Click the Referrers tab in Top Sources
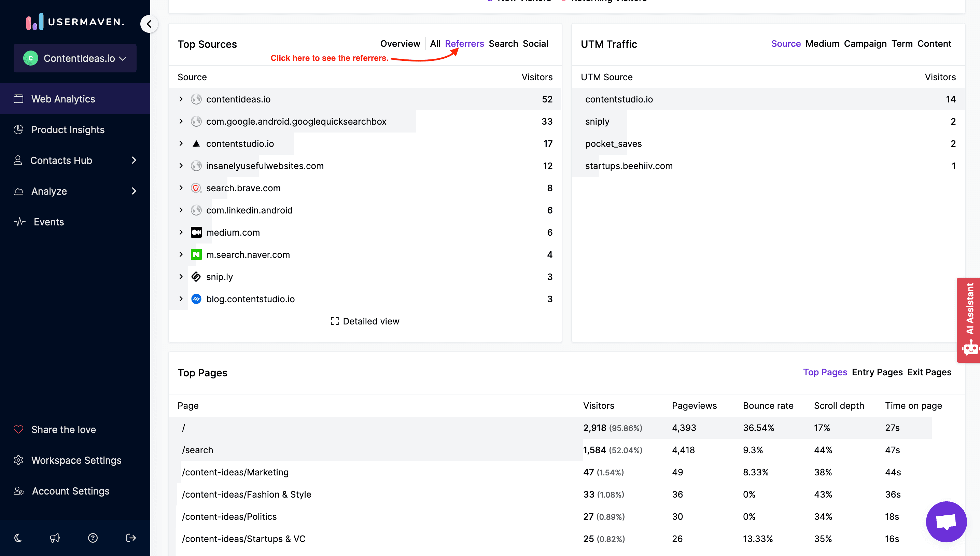Image resolution: width=980 pixels, height=556 pixels. pos(464,43)
